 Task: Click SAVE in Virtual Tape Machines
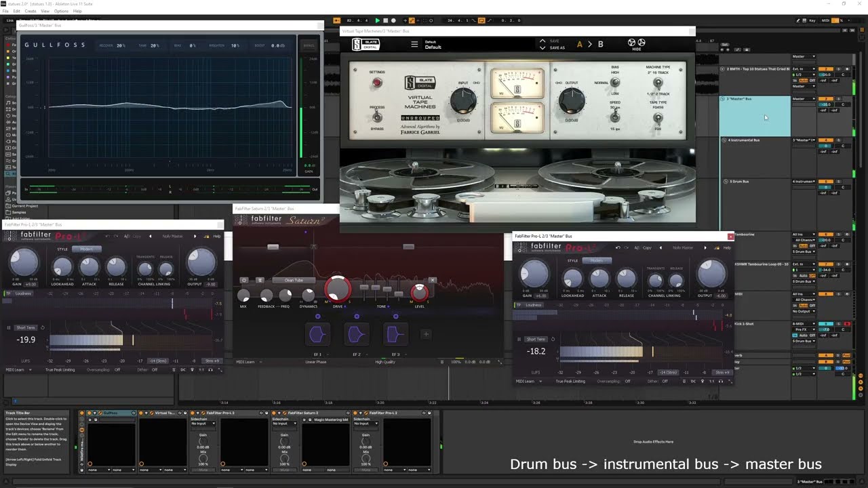pyautogui.click(x=555, y=41)
